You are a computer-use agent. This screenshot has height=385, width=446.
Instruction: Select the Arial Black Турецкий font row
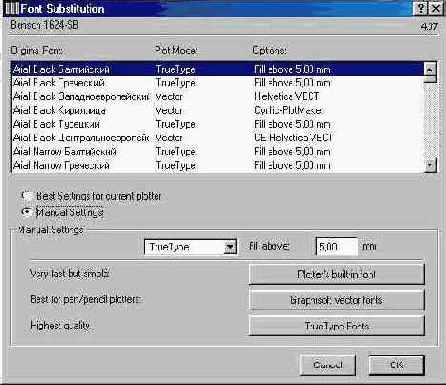(x=217, y=124)
